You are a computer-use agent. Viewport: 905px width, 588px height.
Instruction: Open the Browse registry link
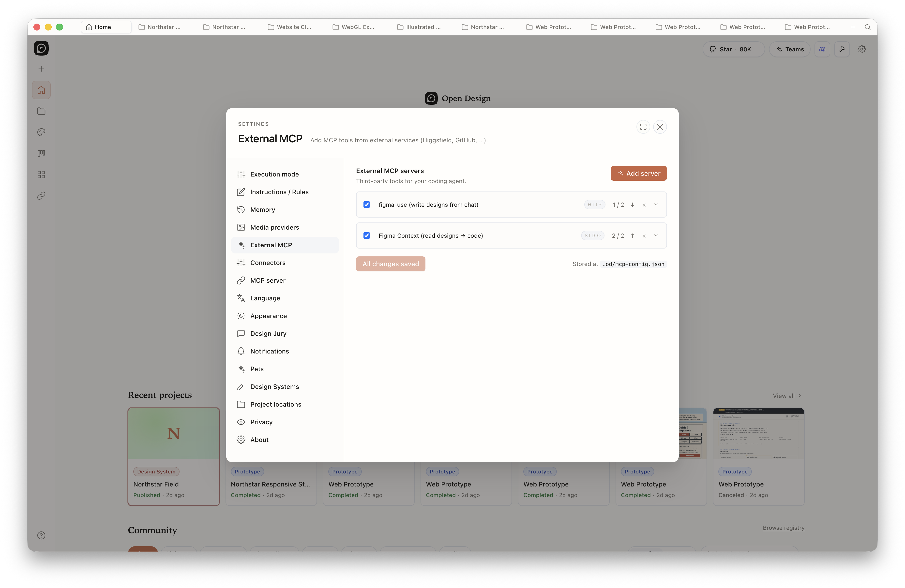(783, 528)
